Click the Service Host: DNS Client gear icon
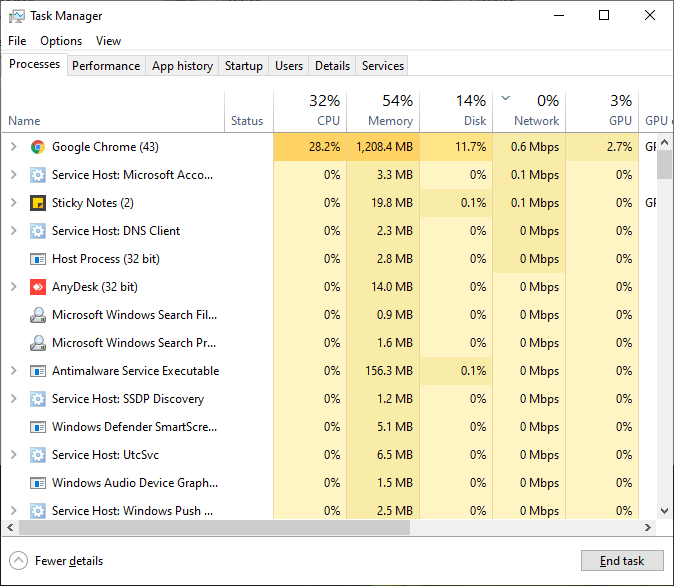This screenshot has width=674, height=586. [38, 231]
